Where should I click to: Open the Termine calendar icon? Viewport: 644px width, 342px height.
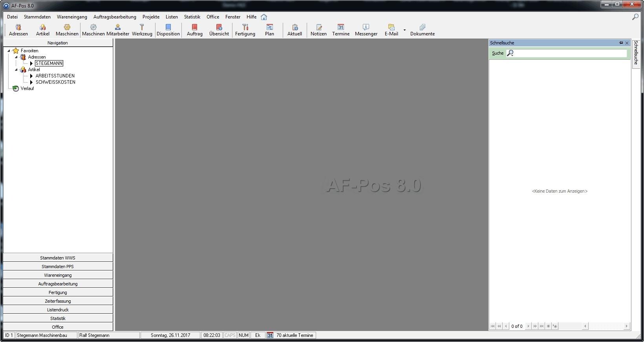[x=340, y=30]
